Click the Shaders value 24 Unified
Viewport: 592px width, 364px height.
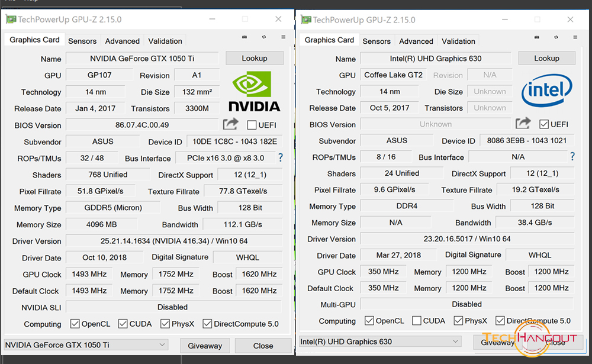pyautogui.click(x=402, y=173)
